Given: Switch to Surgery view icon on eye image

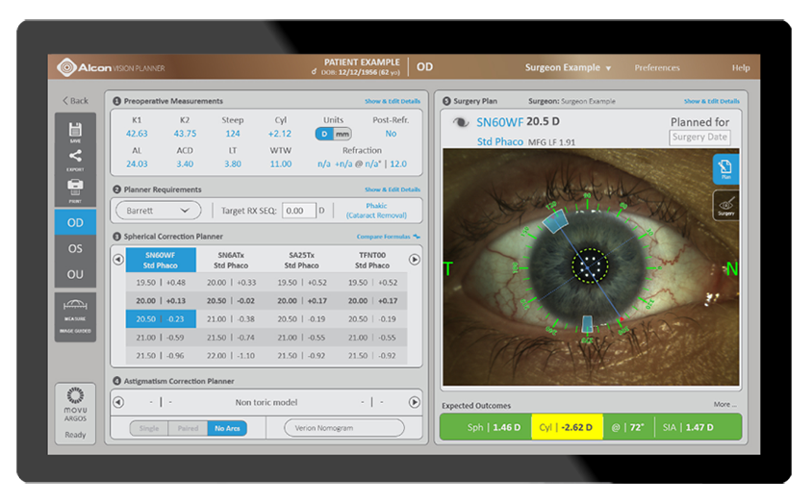Looking at the screenshot, I should click(725, 205).
